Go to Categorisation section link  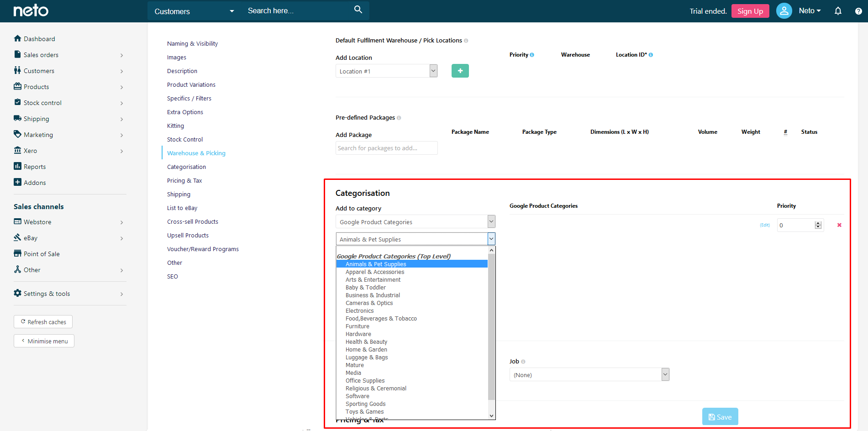point(186,167)
